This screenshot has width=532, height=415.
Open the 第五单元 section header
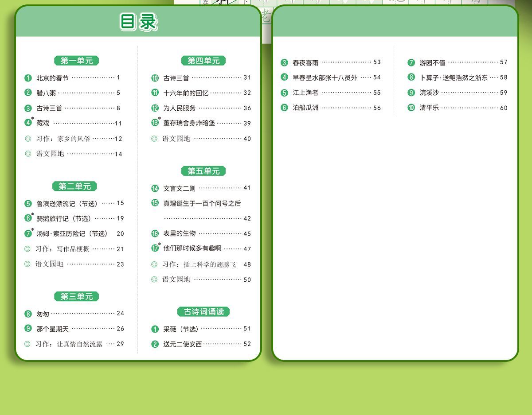click(203, 171)
